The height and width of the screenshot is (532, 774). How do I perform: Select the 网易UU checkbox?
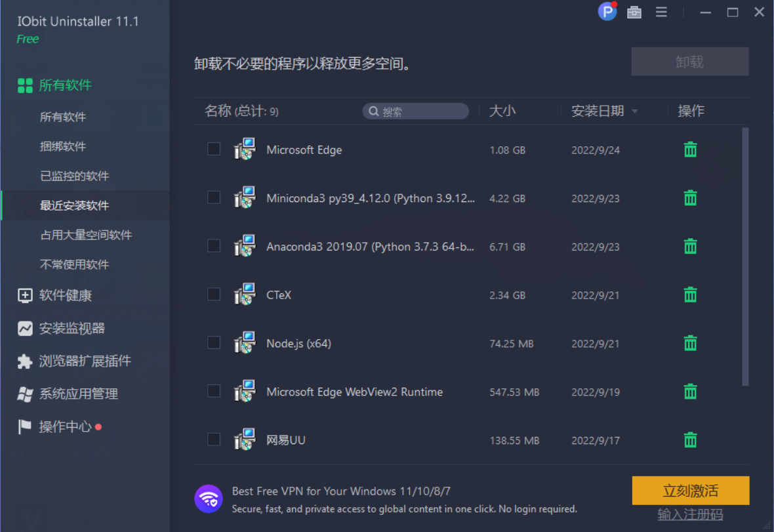click(214, 440)
